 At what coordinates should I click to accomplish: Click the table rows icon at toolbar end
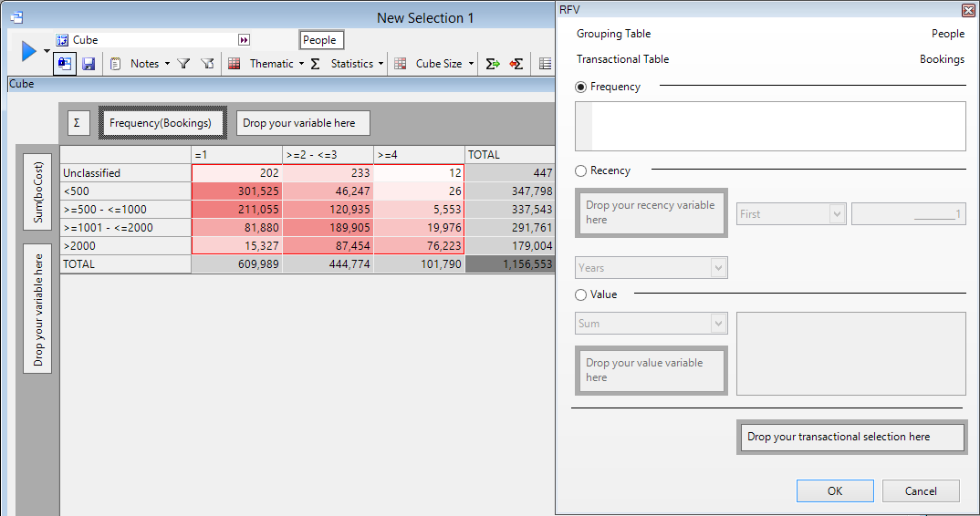point(545,64)
